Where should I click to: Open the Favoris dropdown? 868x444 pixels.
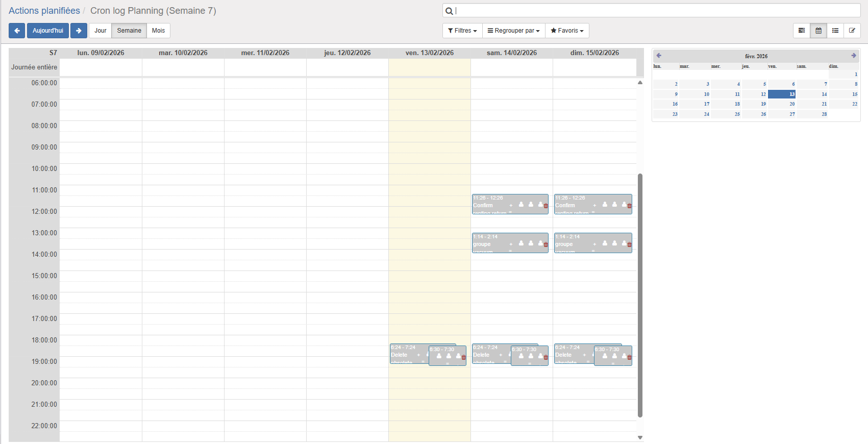point(567,31)
